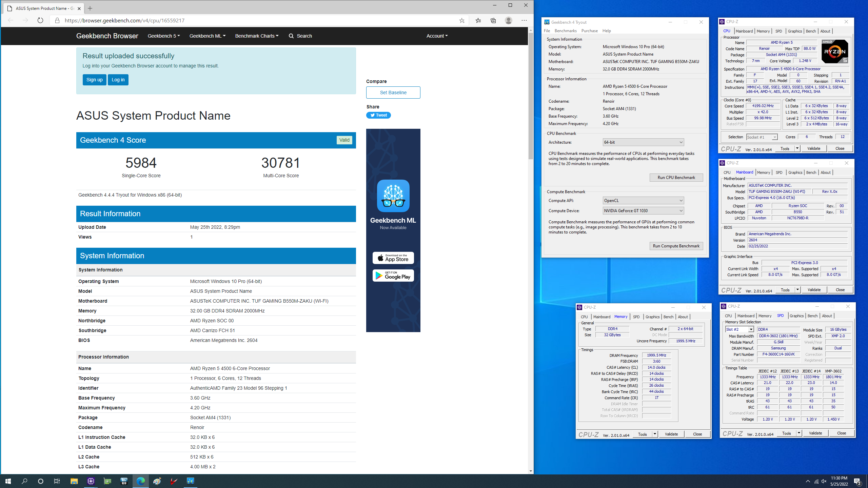Click the muted volume tray icon
The width and height of the screenshot is (868, 488).
click(824, 481)
